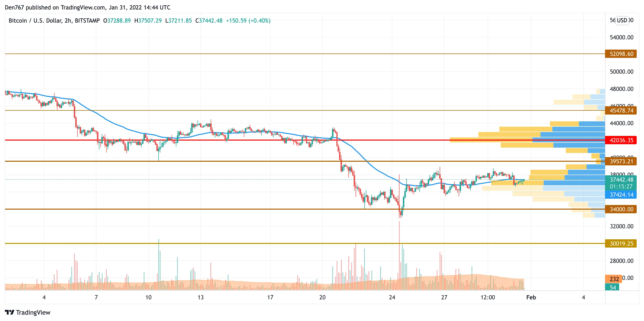
Task: Click the blue 37424.14 moving average label
Action: [x=621, y=195]
